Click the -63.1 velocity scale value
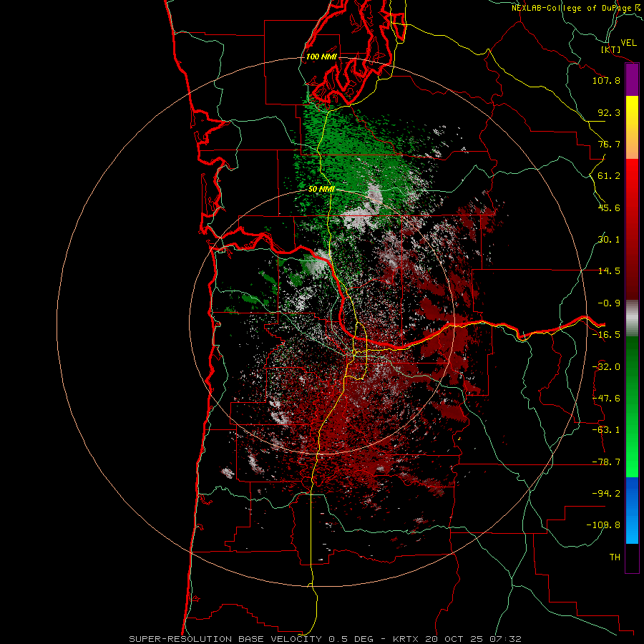This screenshot has height=644, width=644. pos(606,430)
